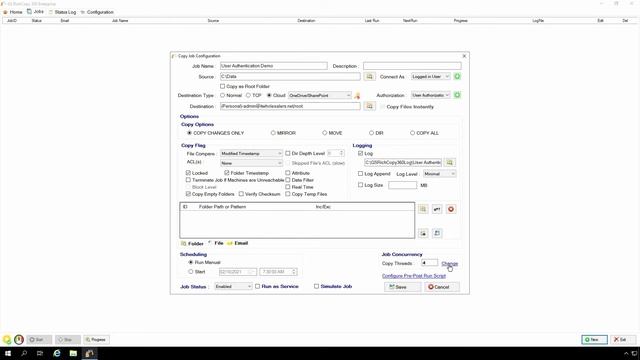
Task: Click the export filter list icon
Action: [x=437, y=233]
